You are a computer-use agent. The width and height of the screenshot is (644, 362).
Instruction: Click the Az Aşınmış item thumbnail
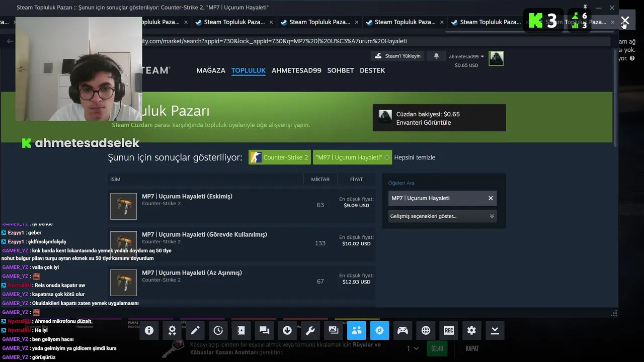[x=123, y=283]
